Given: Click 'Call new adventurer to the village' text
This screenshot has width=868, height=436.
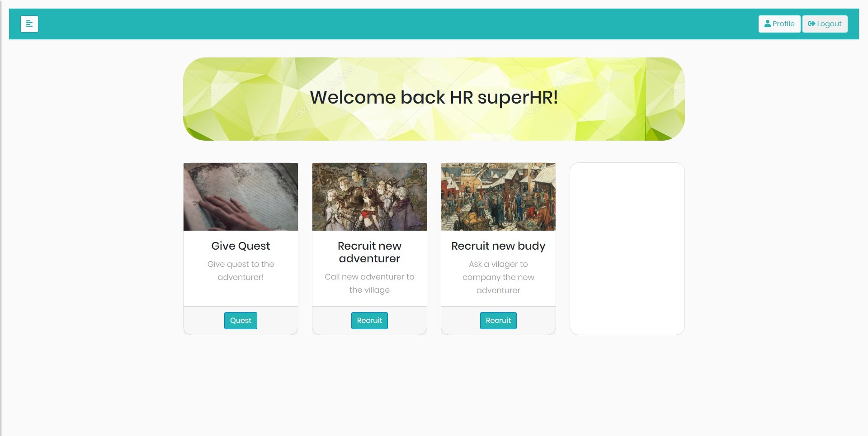Looking at the screenshot, I should pos(369,283).
